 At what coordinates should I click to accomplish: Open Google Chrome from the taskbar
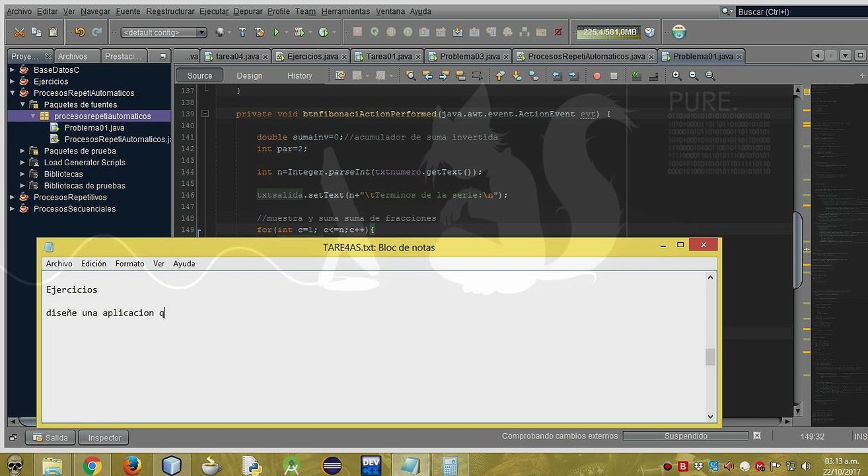tap(92, 465)
